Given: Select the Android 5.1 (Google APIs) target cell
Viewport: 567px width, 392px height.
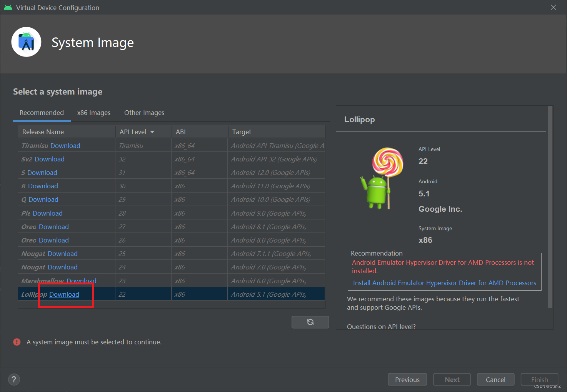Looking at the screenshot, I should coord(277,294).
